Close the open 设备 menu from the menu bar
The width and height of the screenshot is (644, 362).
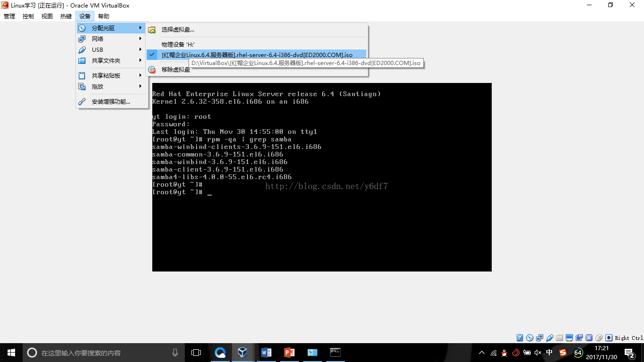click(x=85, y=16)
